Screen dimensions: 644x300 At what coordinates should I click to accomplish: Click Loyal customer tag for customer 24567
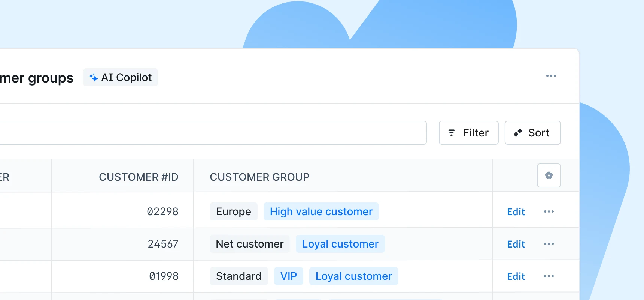(x=340, y=244)
